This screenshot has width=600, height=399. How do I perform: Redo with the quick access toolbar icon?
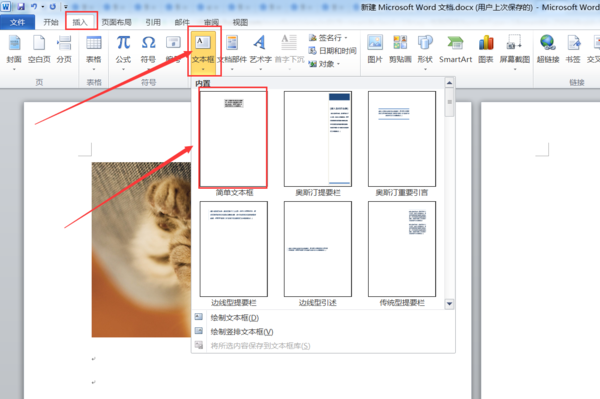(x=53, y=7)
